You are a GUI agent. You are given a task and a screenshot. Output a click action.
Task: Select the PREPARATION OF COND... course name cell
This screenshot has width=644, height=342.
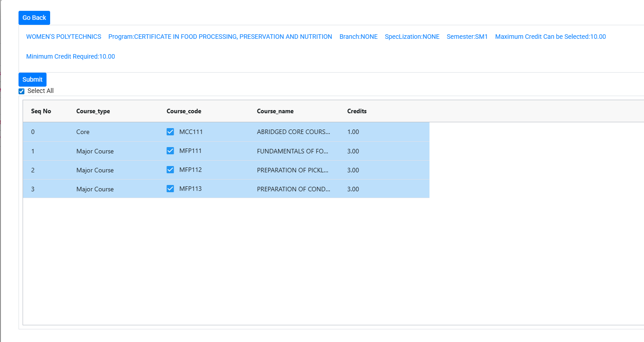tap(294, 189)
